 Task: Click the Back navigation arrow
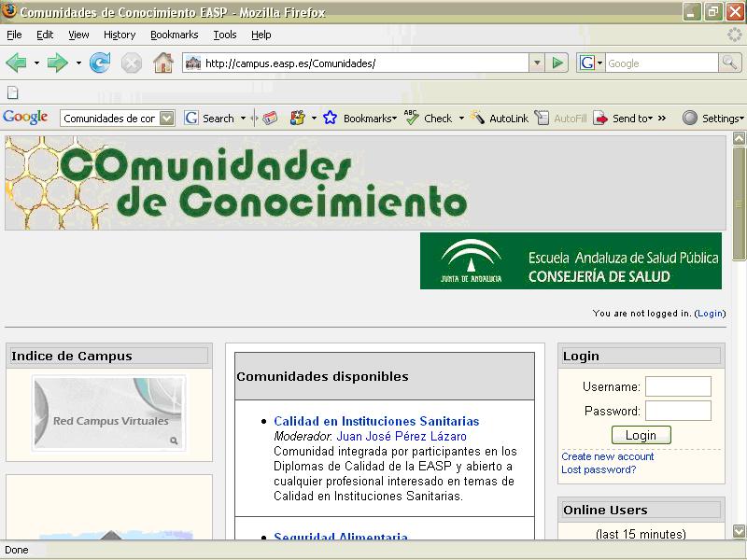(x=16, y=63)
